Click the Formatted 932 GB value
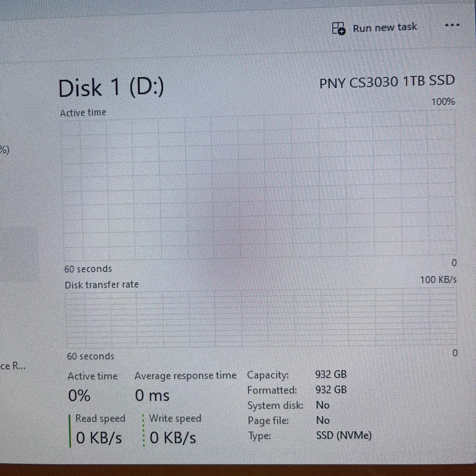 click(x=331, y=390)
